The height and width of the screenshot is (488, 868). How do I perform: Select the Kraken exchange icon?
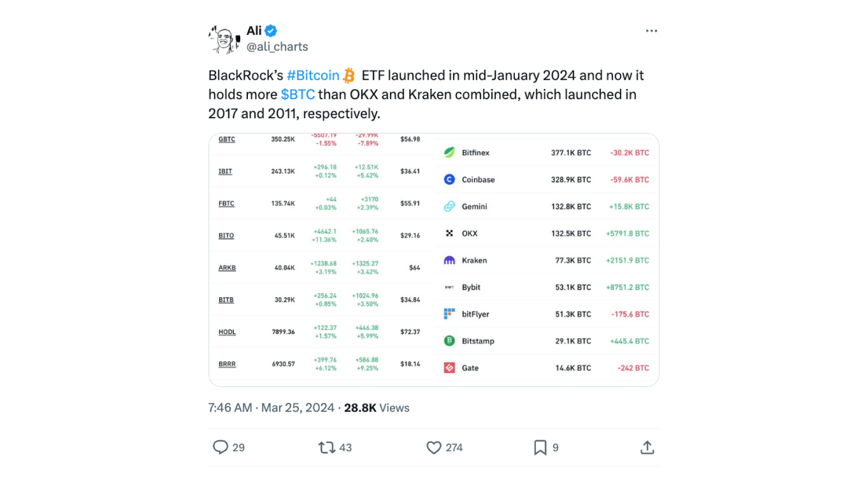click(x=450, y=260)
